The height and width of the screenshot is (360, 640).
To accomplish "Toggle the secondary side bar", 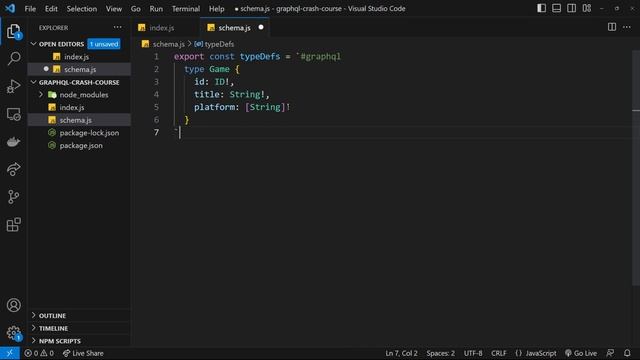I will coord(571,8).
